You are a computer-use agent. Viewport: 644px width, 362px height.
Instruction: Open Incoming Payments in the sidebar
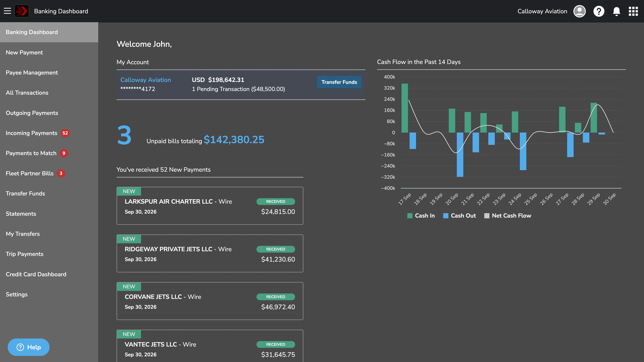click(x=49, y=133)
